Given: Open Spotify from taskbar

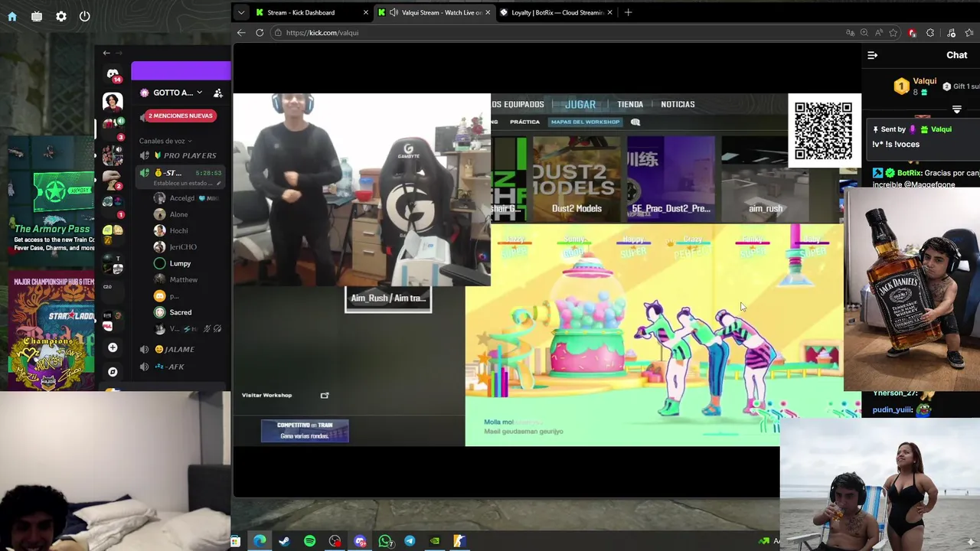Looking at the screenshot, I should (309, 541).
